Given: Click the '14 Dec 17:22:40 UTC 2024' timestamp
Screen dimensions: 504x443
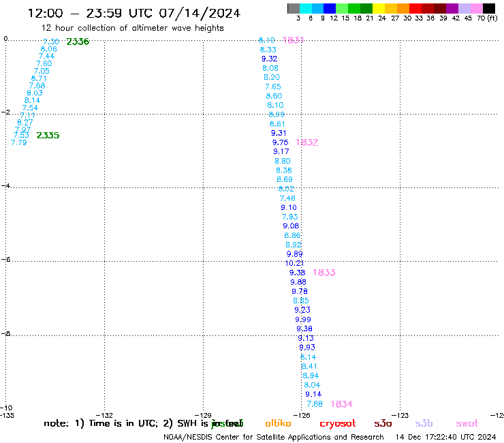Looking at the screenshot, I should click(445, 438).
